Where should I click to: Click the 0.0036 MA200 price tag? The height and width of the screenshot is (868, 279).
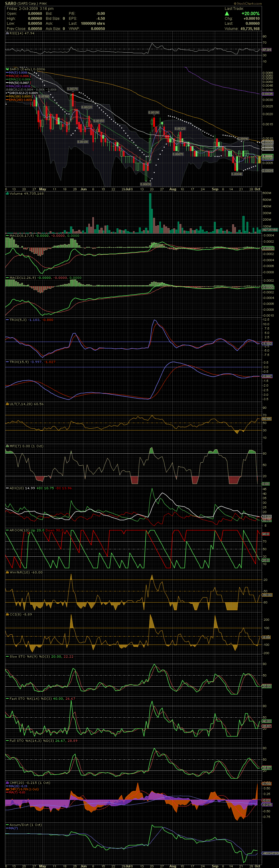click(268, 94)
